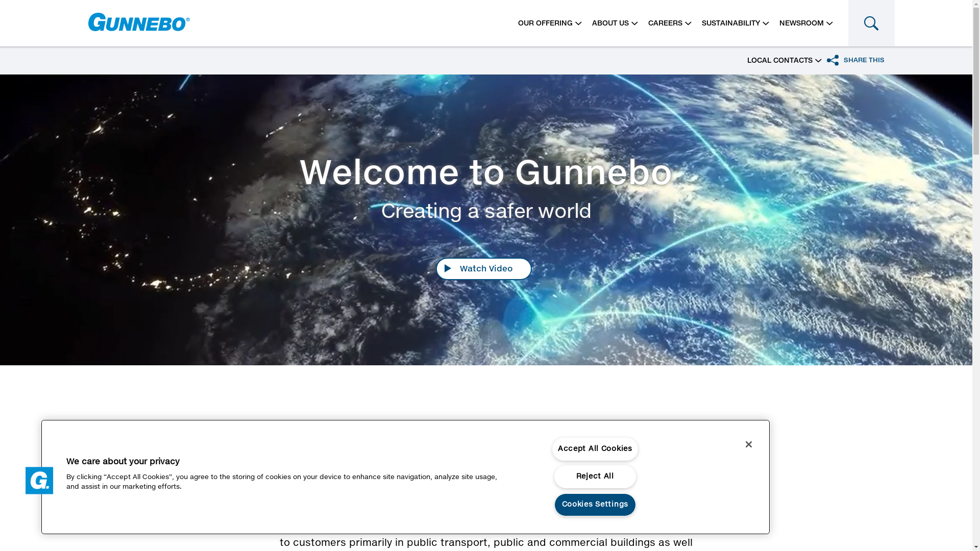Close the cookie banner with X
This screenshot has width=980, height=551.
[x=748, y=444]
